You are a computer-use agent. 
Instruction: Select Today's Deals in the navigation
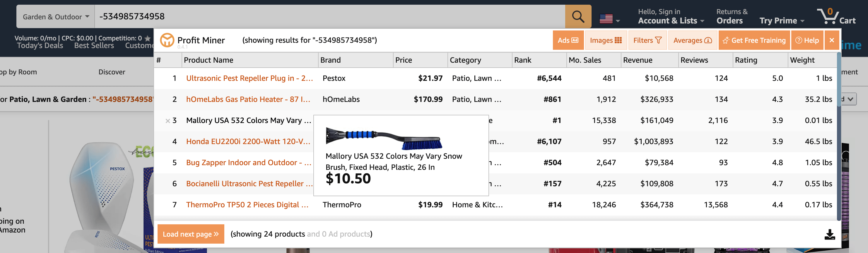tap(40, 45)
